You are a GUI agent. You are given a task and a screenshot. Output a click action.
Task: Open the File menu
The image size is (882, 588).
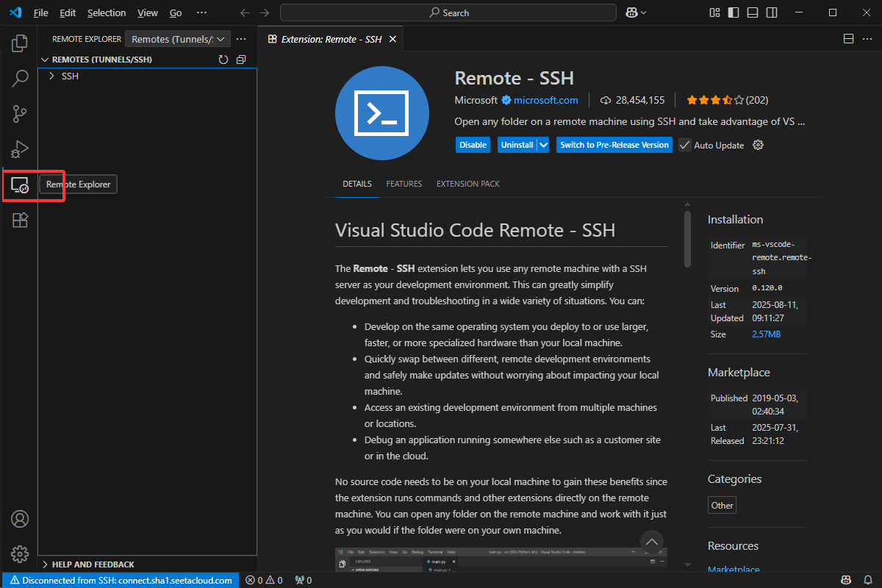(x=41, y=12)
